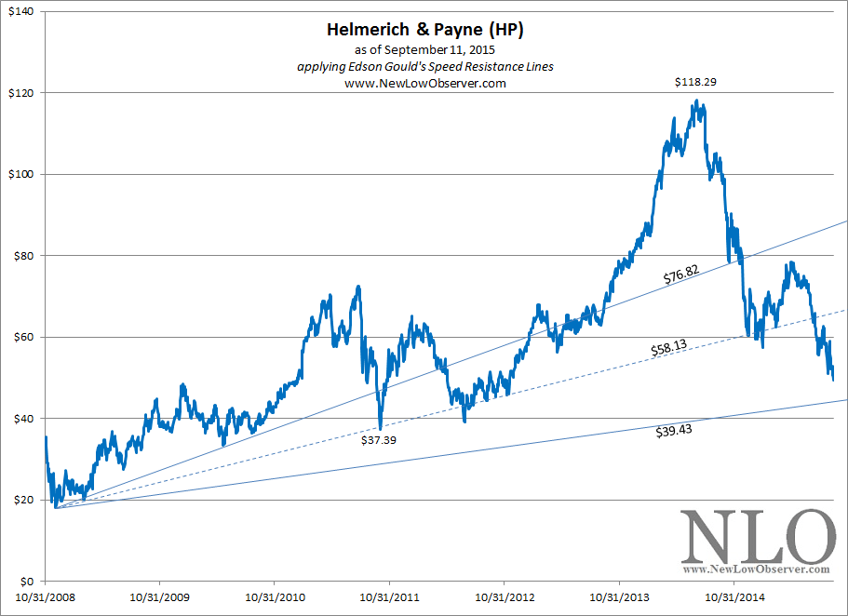Click the $39.43 lower line label
This screenshot has height=616, width=848.
(x=674, y=431)
